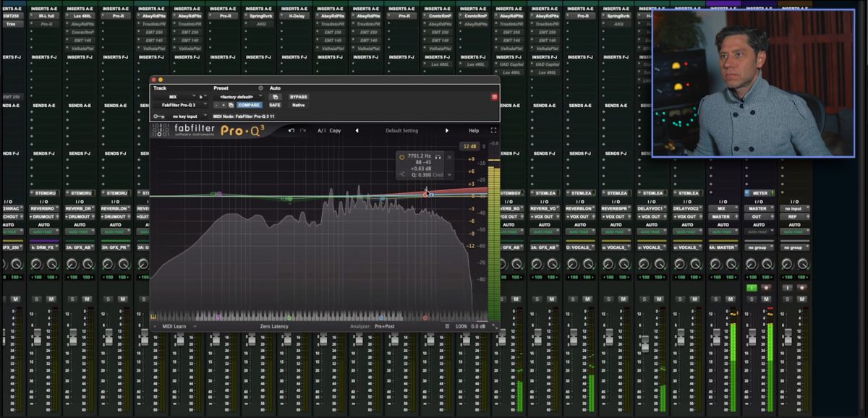
Task: Select the A/B comparison icon in Pro-Q 3
Action: point(320,130)
